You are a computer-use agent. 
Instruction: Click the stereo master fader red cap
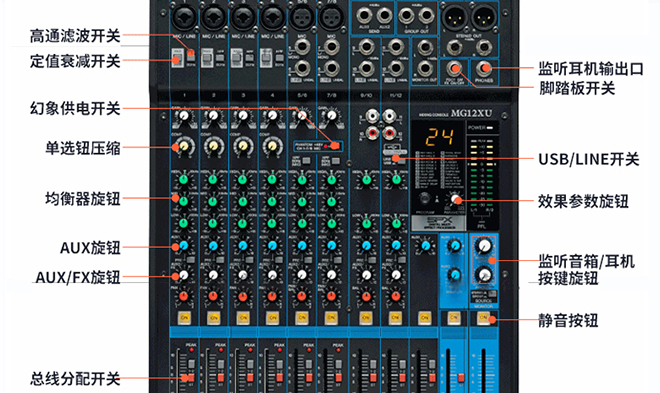[461, 377]
